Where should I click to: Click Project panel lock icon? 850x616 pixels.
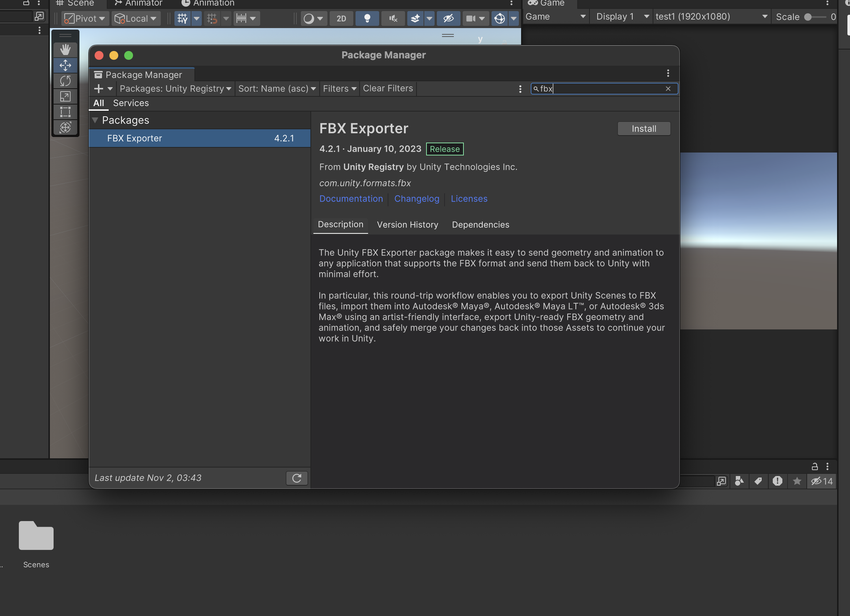click(815, 466)
